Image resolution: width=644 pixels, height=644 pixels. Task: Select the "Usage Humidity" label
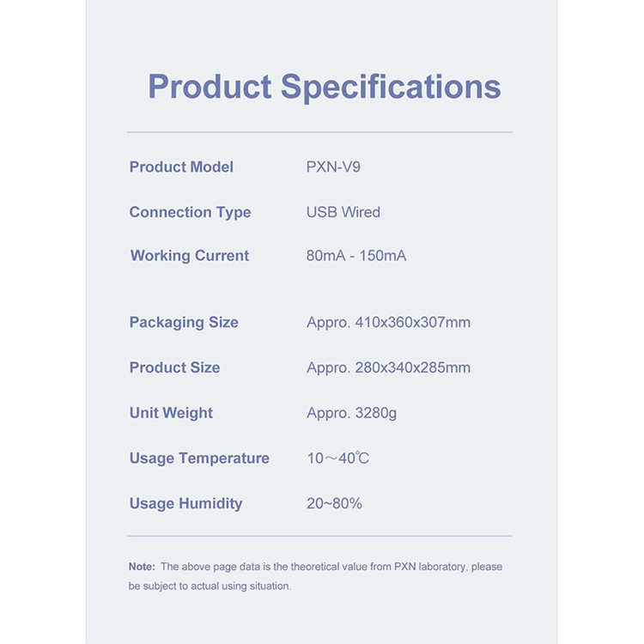(x=185, y=504)
